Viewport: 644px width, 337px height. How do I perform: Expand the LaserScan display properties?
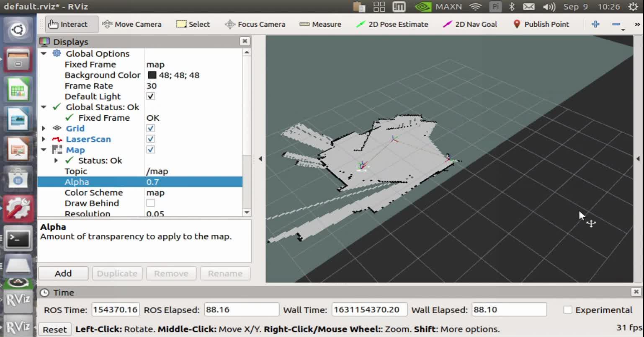click(44, 139)
